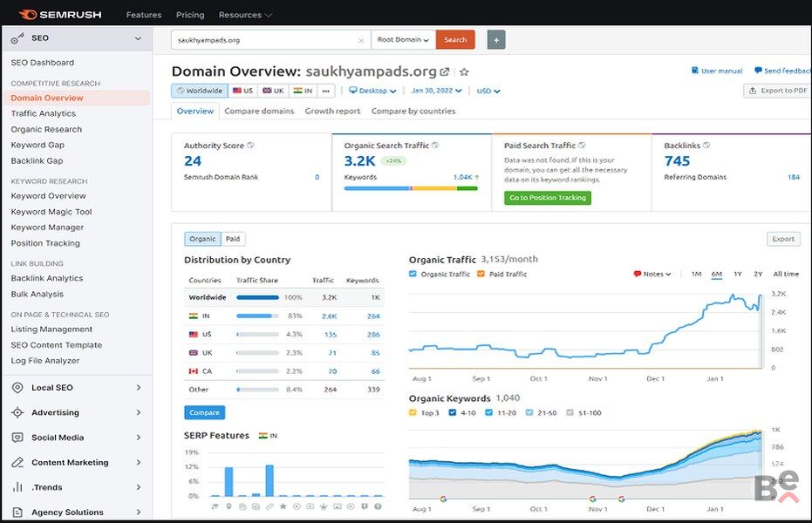
Task: Open domain in new tab via external-link icon
Action: 445,72
